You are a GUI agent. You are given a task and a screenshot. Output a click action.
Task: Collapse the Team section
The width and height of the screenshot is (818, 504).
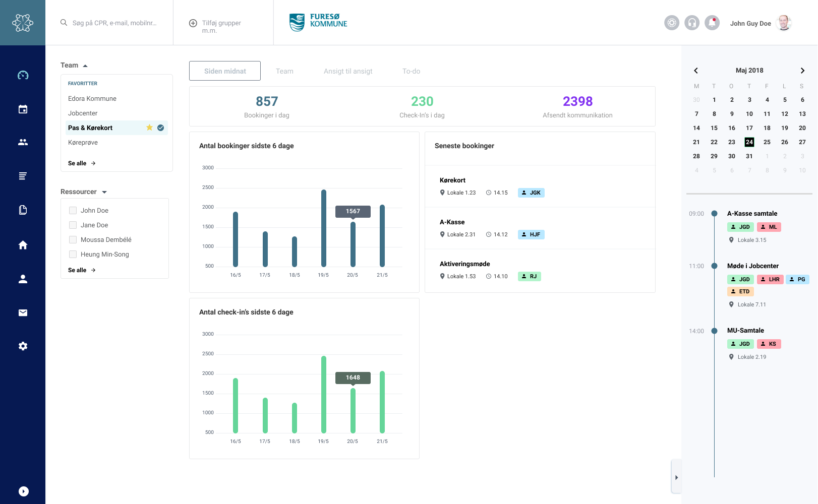(x=85, y=66)
